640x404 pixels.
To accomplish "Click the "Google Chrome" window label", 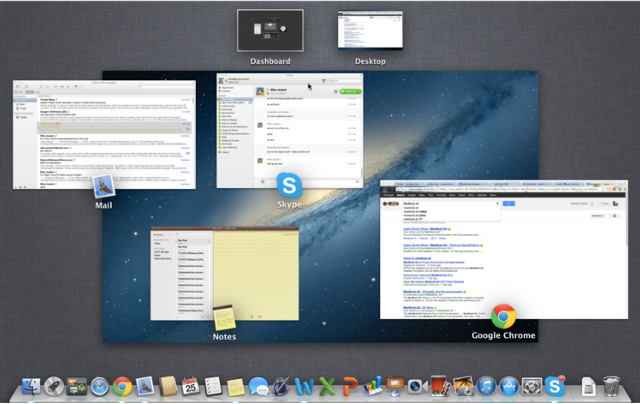I will 503,335.
